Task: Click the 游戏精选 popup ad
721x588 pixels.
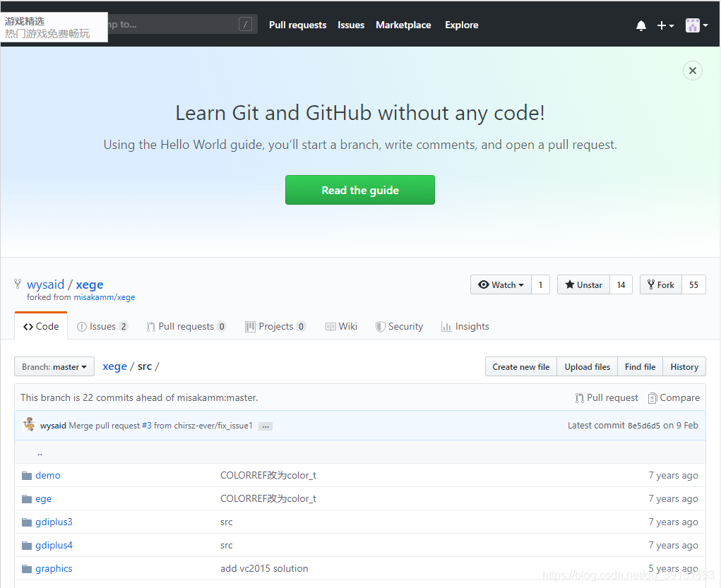Action: (54, 27)
